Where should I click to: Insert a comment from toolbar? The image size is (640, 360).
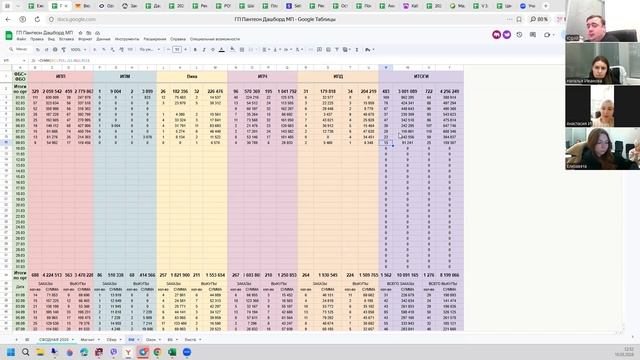point(319,49)
